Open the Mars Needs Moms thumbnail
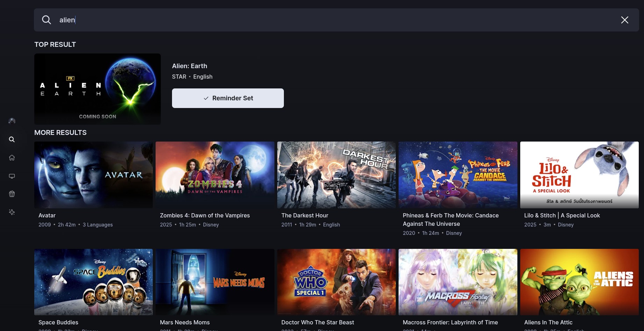Viewport: 644px width, 331px height. tap(215, 282)
